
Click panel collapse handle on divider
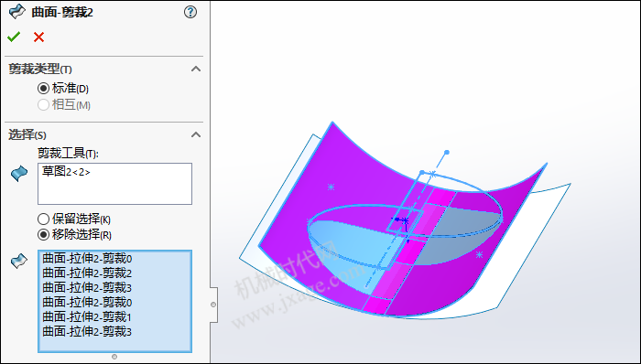213,305
